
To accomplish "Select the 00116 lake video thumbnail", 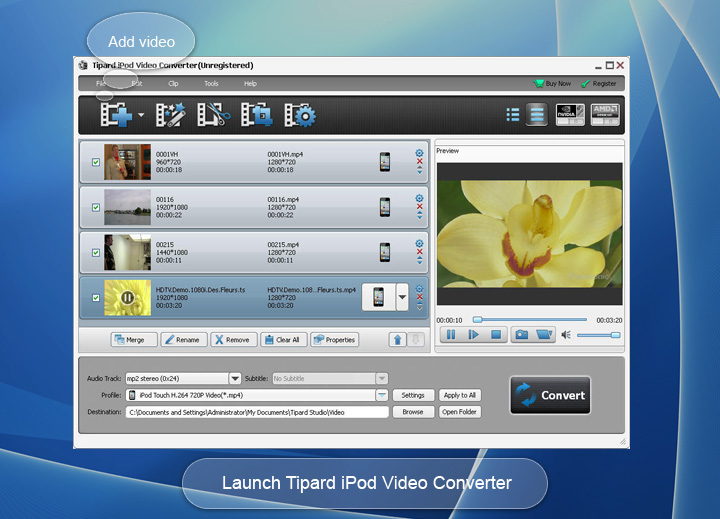I will [x=127, y=207].
